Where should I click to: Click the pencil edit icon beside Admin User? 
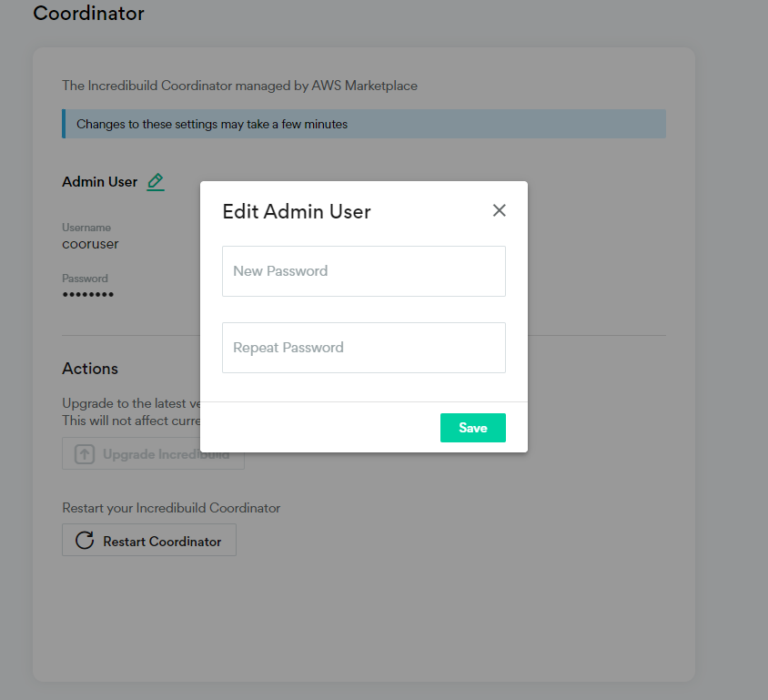[x=156, y=182]
